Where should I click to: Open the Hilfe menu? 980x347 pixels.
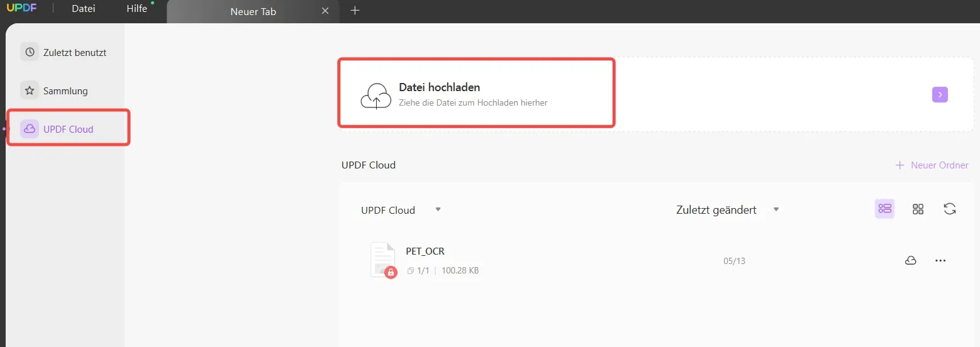coord(137,9)
